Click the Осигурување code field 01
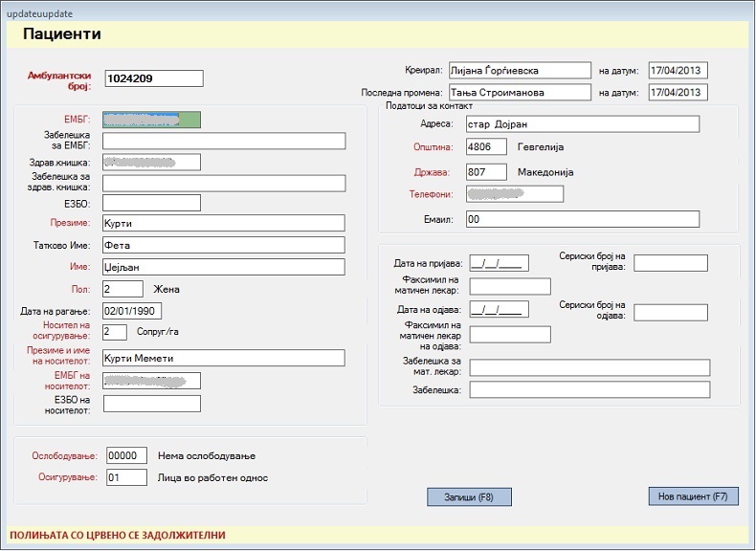756x551 pixels. [127, 477]
